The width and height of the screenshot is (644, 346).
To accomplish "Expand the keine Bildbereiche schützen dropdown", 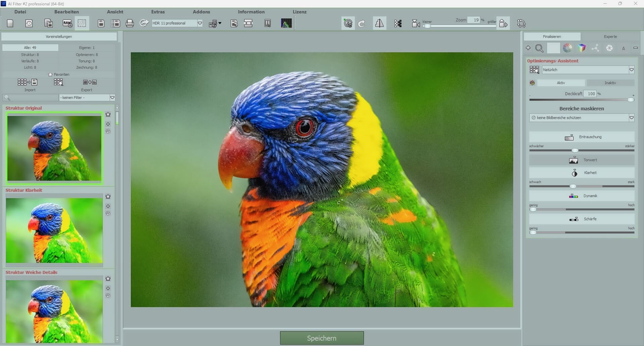I will click(x=632, y=117).
